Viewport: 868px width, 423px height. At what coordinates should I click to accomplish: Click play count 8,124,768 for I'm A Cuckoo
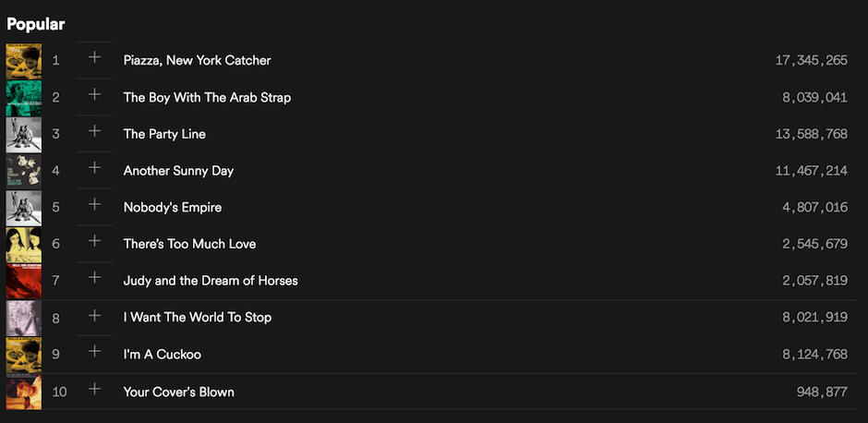click(x=814, y=355)
